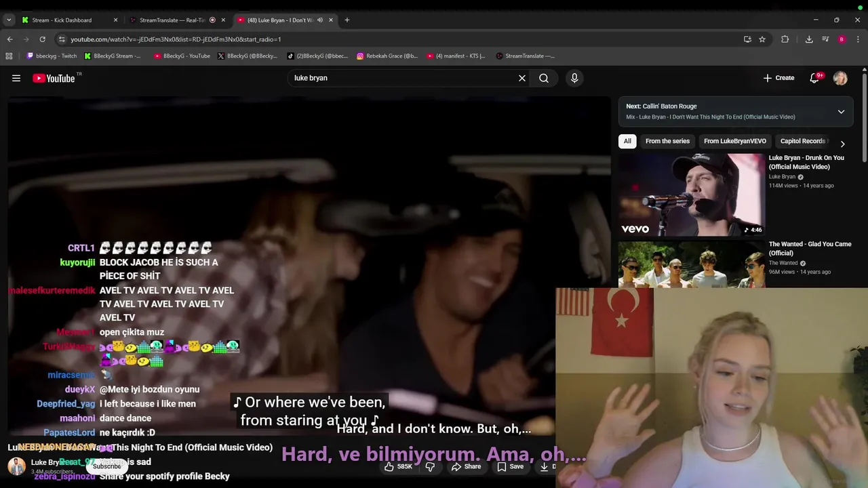This screenshot has width=868, height=488.
Task: Select the 'From LukeBryanVEVO' chip
Action: pos(735,141)
